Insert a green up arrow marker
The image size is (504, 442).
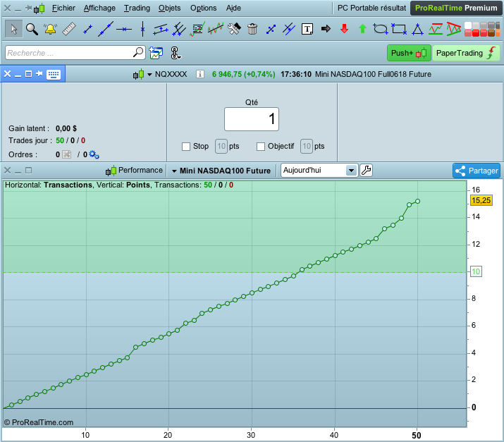(362, 29)
